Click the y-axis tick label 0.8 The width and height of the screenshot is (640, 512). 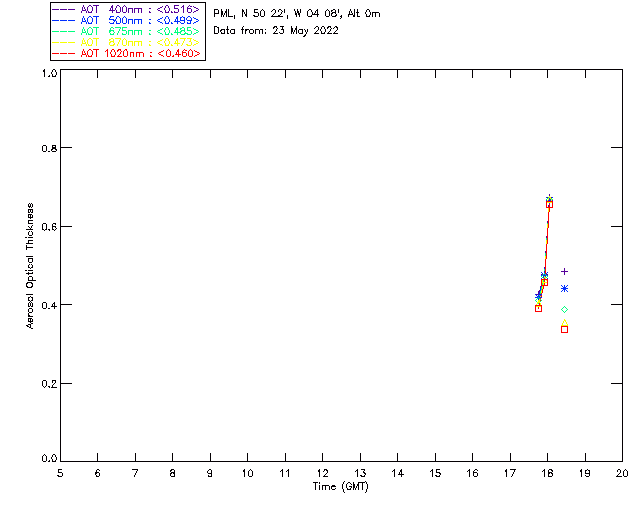[49, 148]
